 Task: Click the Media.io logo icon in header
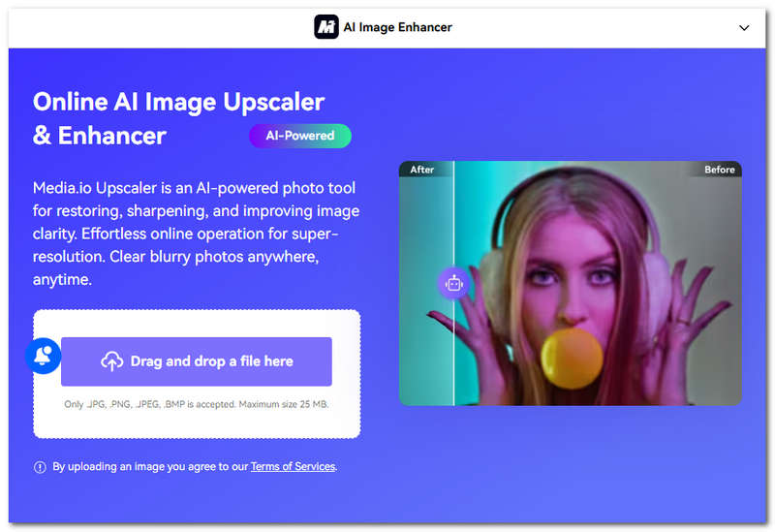326,27
